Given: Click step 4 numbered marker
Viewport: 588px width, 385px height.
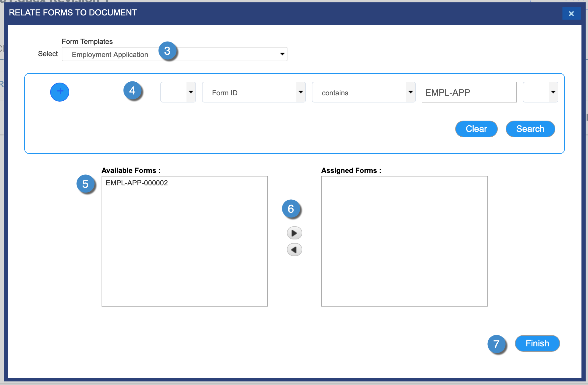Looking at the screenshot, I should point(132,91).
